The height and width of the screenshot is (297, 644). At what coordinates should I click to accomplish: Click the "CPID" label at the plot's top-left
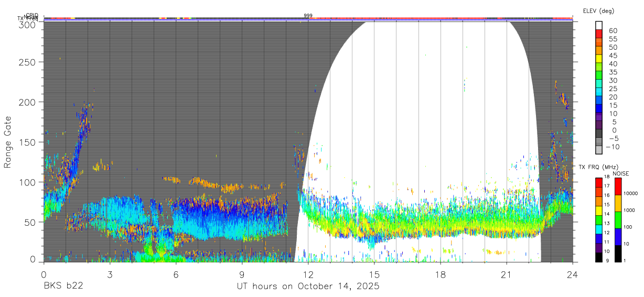pos(31,16)
